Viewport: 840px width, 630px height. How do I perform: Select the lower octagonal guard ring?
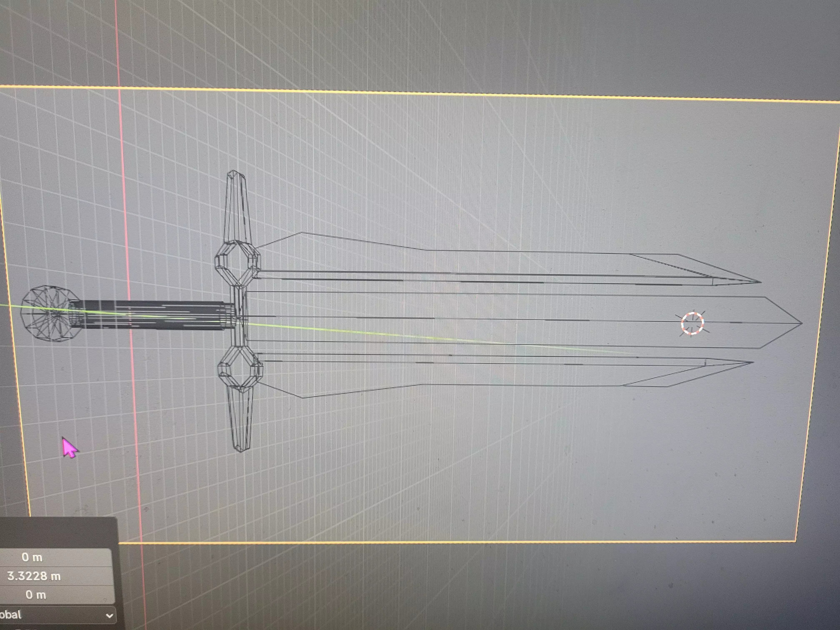[241, 369]
